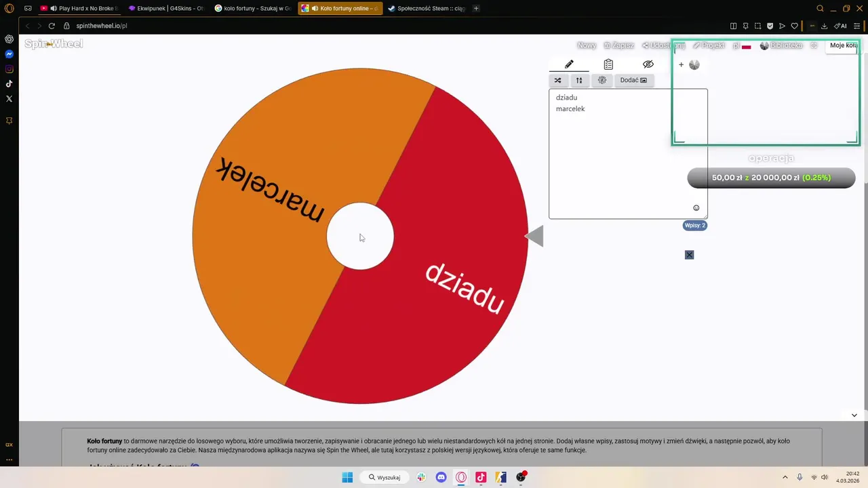
Task: Click the Nowy menu item
Action: [x=587, y=45]
